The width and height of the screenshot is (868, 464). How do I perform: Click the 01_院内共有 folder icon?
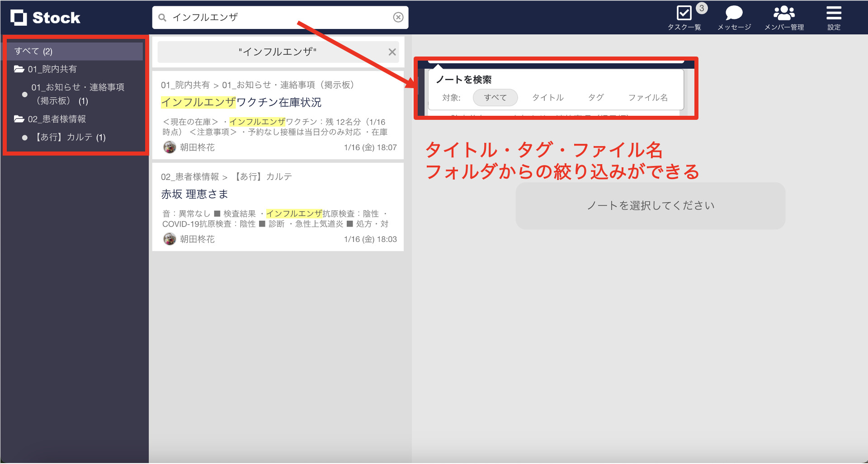(18, 69)
